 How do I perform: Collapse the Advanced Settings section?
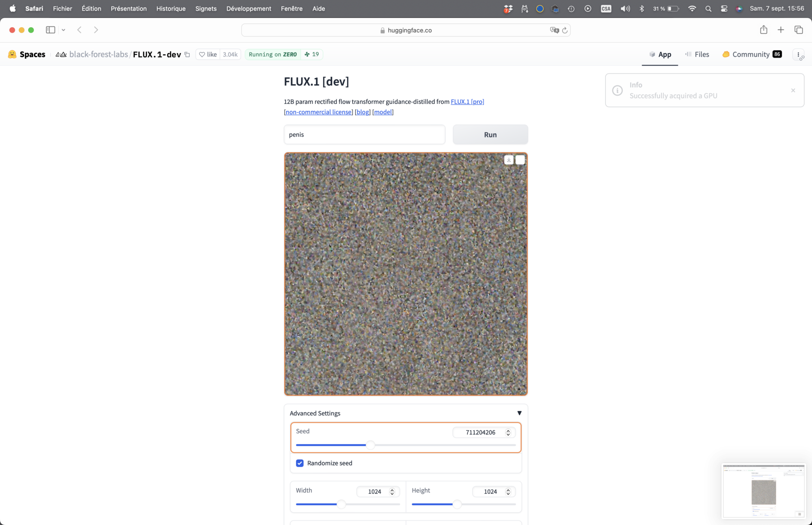click(x=519, y=413)
